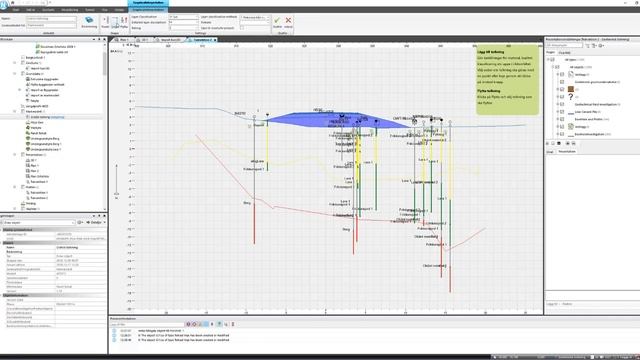Click the application logo button

[4, 4]
